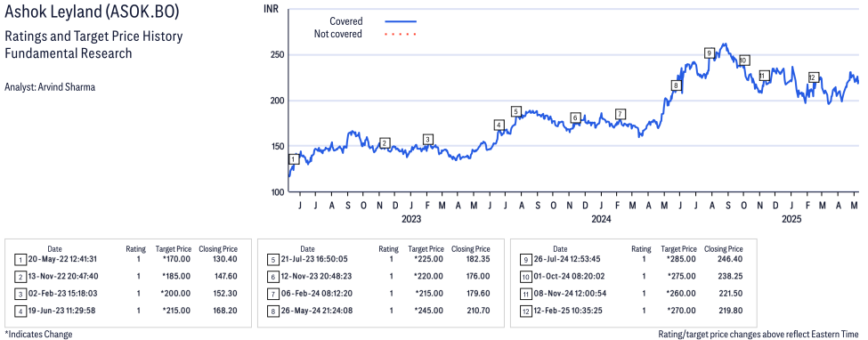Click target price *260.00
The width and height of the screenshot is (868, 340).
681,294
